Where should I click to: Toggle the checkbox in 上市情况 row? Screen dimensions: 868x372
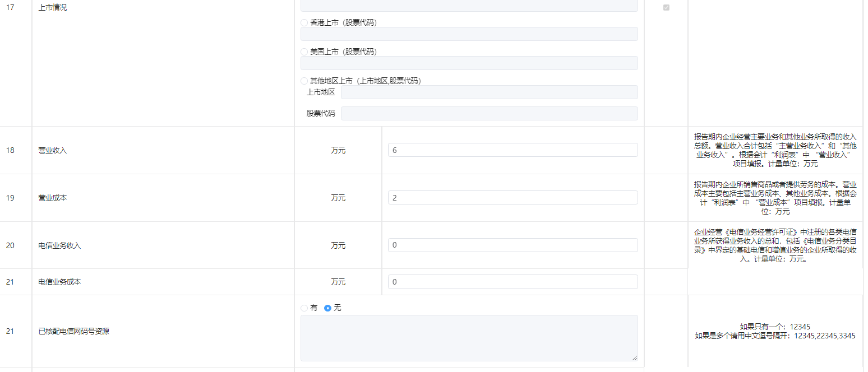coord(666,8)
